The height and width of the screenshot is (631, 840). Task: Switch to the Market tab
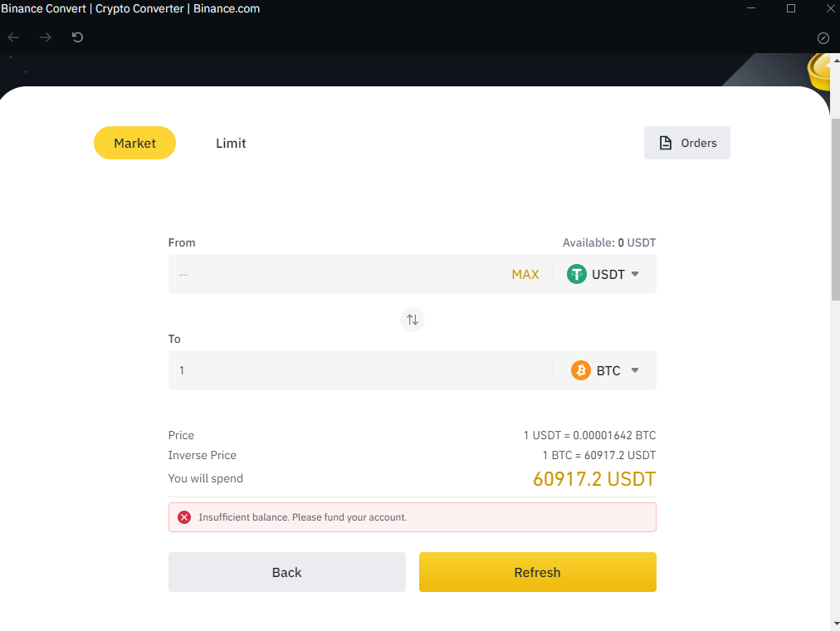[135, 143]
